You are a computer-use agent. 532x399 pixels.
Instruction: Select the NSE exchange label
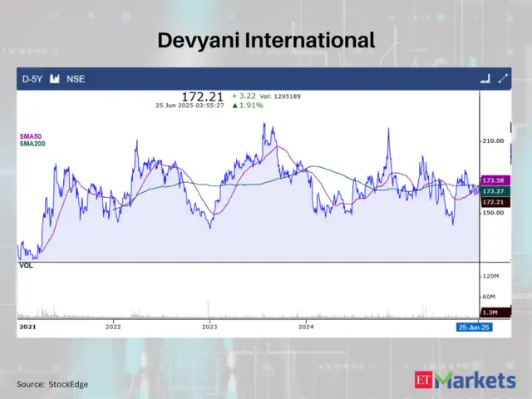click(x=76, y=79)
